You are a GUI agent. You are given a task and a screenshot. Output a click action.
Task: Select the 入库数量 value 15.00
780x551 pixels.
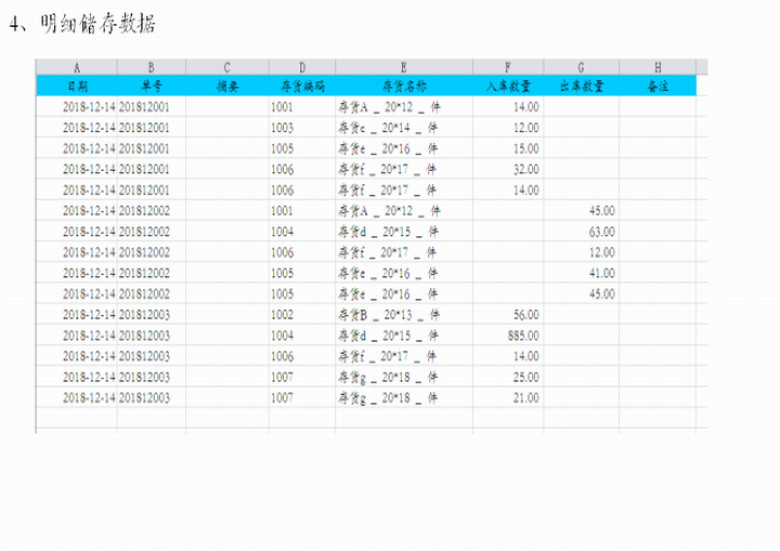click(x=508, y=149)
